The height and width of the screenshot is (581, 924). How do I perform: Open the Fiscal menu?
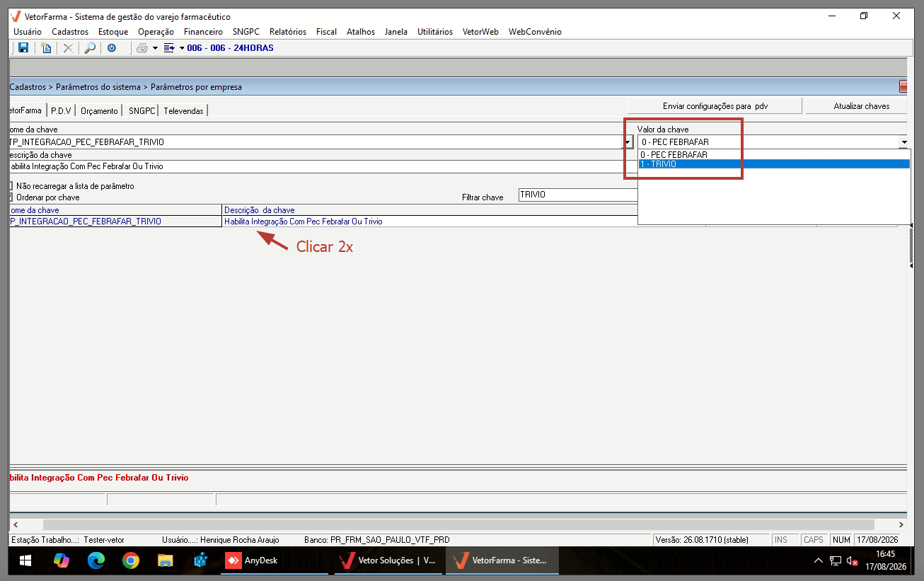tap(326, 32)
